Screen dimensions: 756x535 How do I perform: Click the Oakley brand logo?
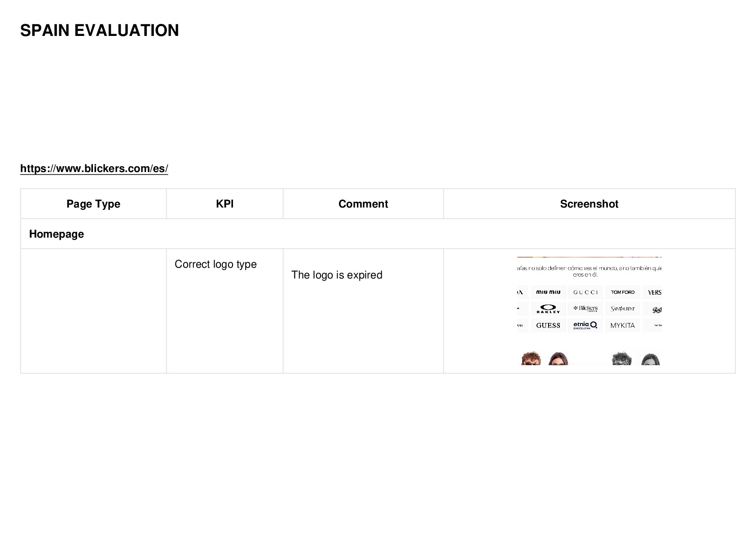[548, 309]
